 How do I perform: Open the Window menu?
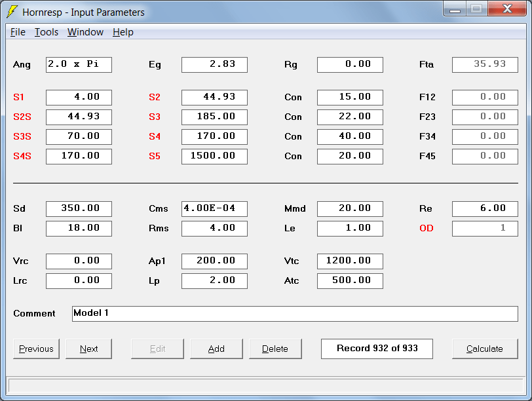85,32
